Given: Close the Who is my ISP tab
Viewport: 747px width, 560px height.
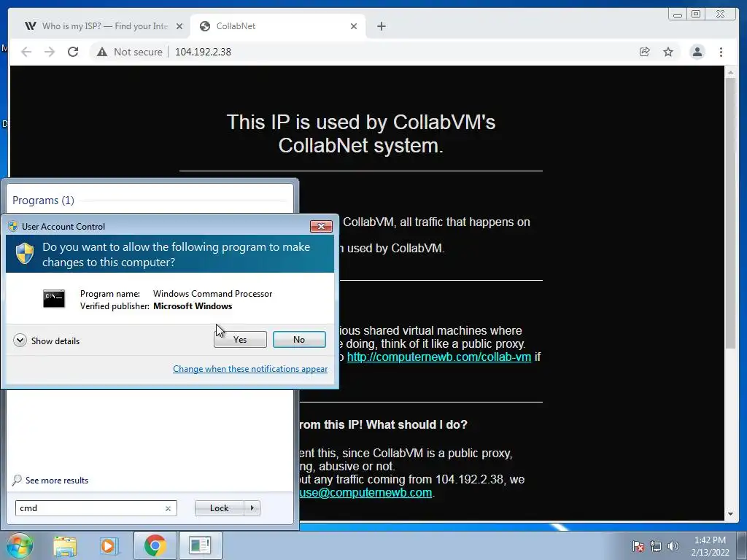Looking at the screenshot, I should pos(179,26).
